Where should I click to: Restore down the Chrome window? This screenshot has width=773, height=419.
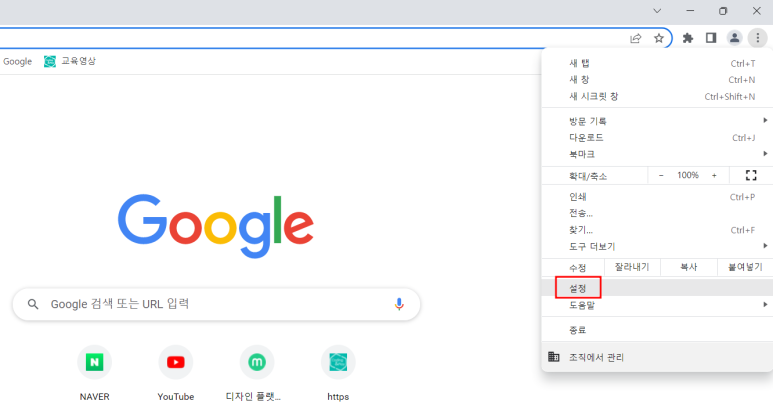[x=723, y=11]
